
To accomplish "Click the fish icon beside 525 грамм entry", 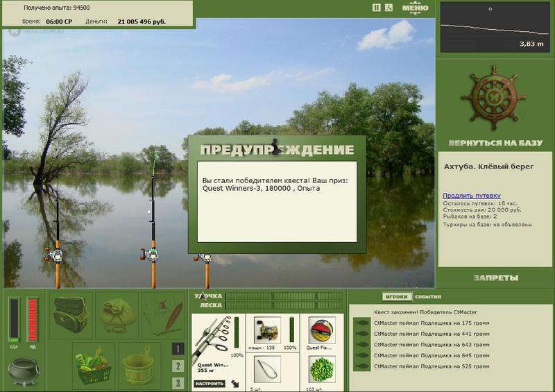I will click(361, 366).
